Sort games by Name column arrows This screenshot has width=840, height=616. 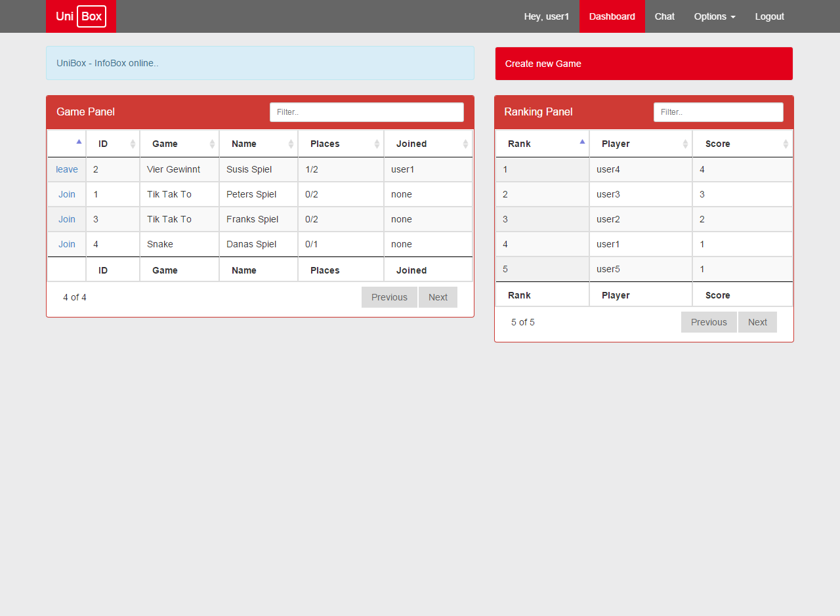[291, 144]
